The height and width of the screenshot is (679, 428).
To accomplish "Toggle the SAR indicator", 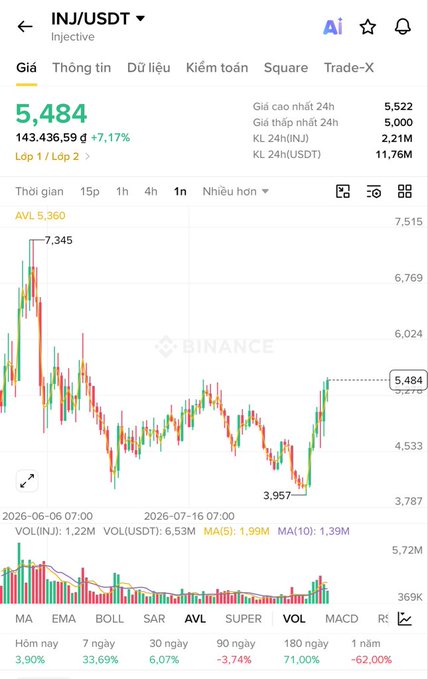I will pyautogui.click(x=154, y=619).
